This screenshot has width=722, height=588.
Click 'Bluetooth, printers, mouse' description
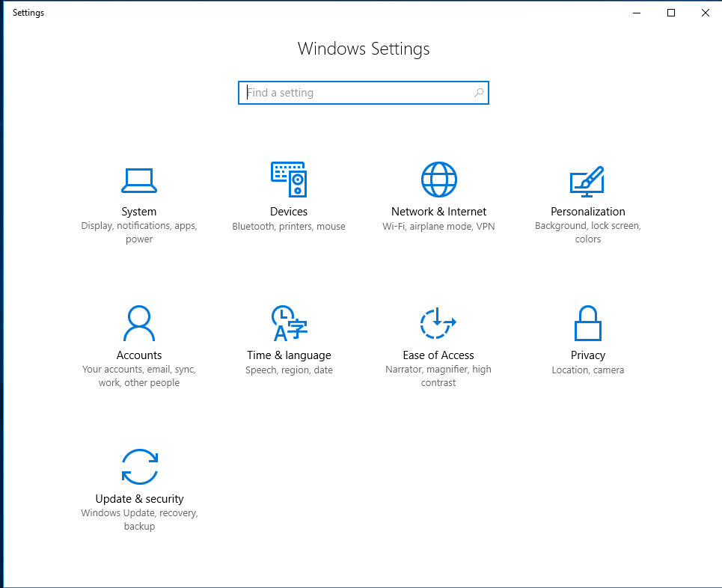click(289, 227)
